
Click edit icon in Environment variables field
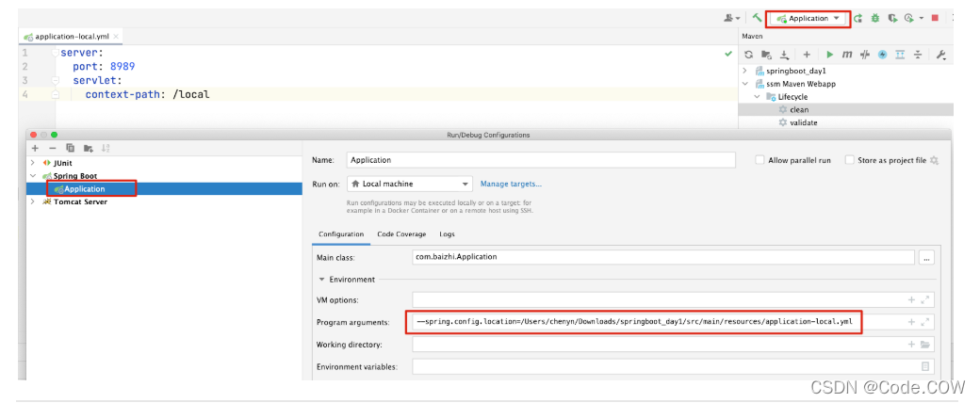point(925,367)
